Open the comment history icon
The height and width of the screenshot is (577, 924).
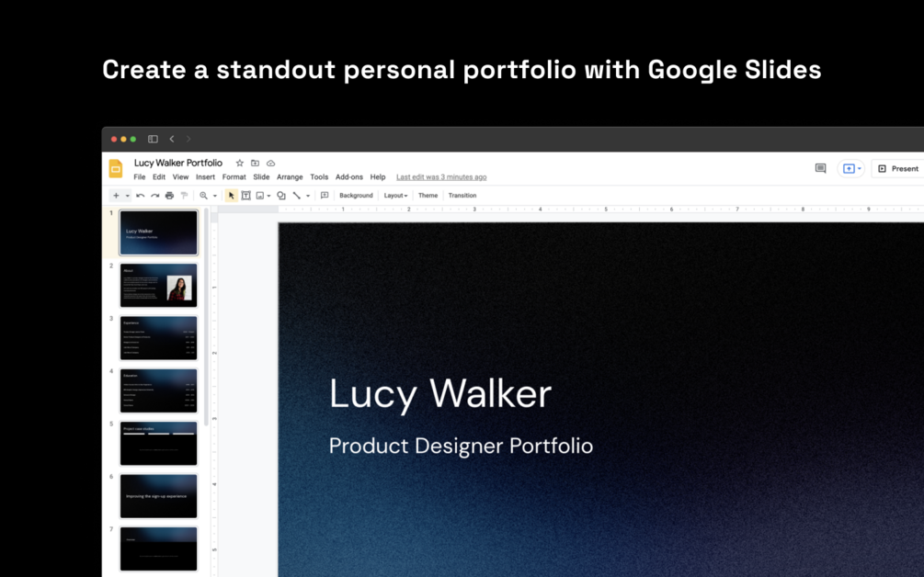pyautogui.click(x=820, y=168)
